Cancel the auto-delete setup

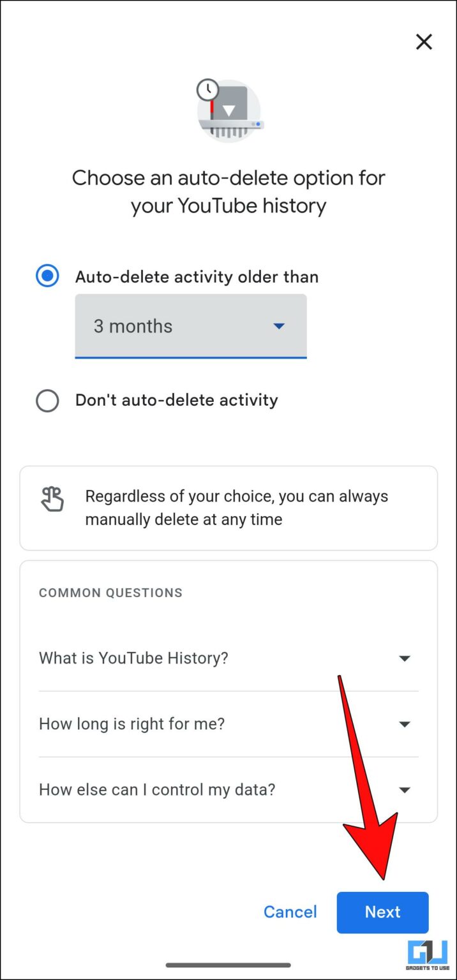tap(290, 912)
